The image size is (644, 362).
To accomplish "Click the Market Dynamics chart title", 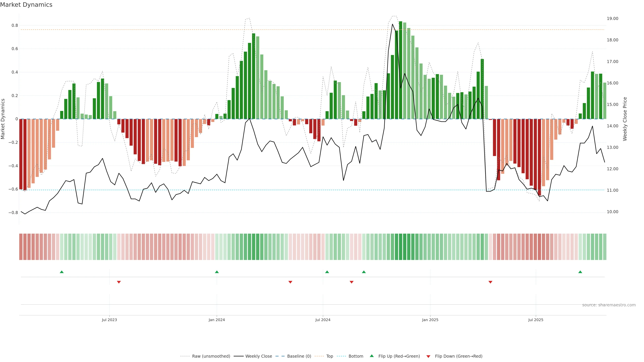I will pos(26,5).
